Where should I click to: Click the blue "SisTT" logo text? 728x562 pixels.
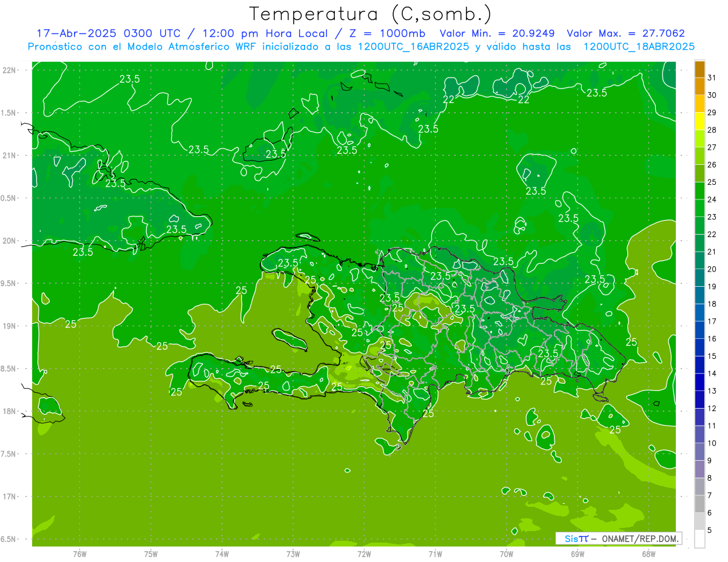click(576, 538)
